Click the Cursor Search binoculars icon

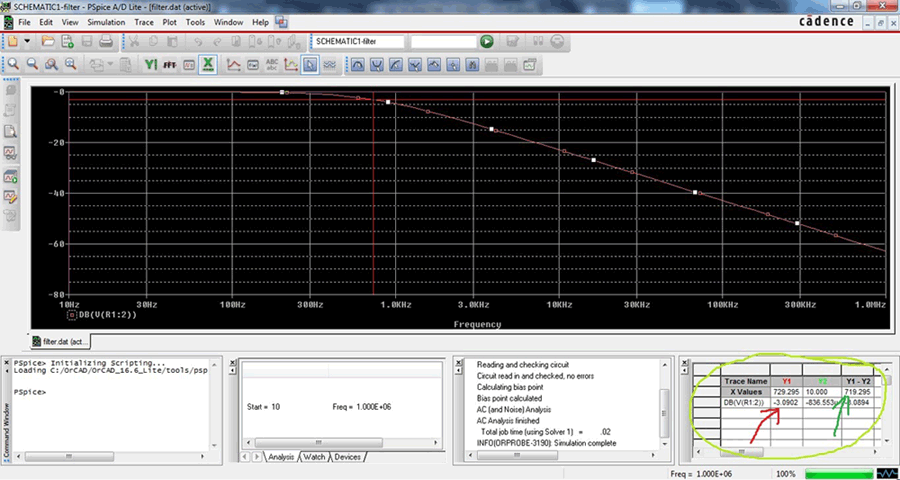(x=472, y=65)
